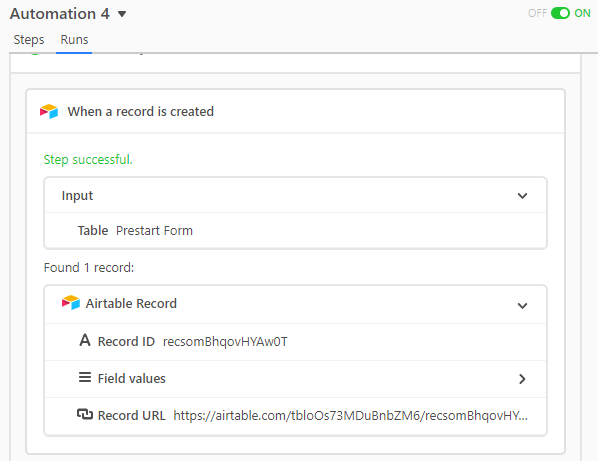
Task: Open the Automation 4 dropdown arrow
Action: click(x=122, y=14)
